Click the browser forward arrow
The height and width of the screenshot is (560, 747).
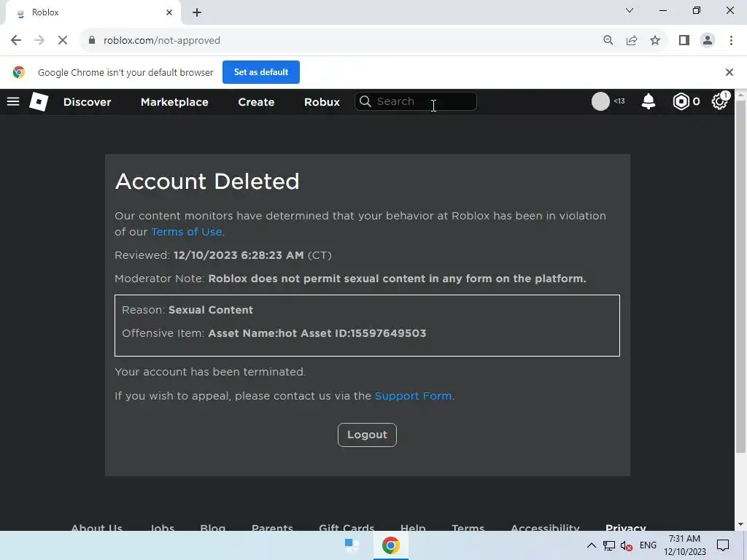[x=39, y=41]
